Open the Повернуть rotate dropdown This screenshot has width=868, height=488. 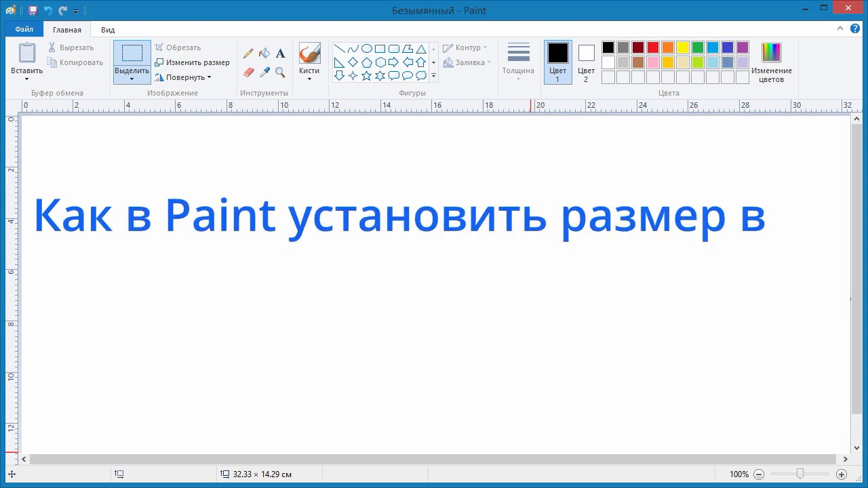tap(182, 77)
